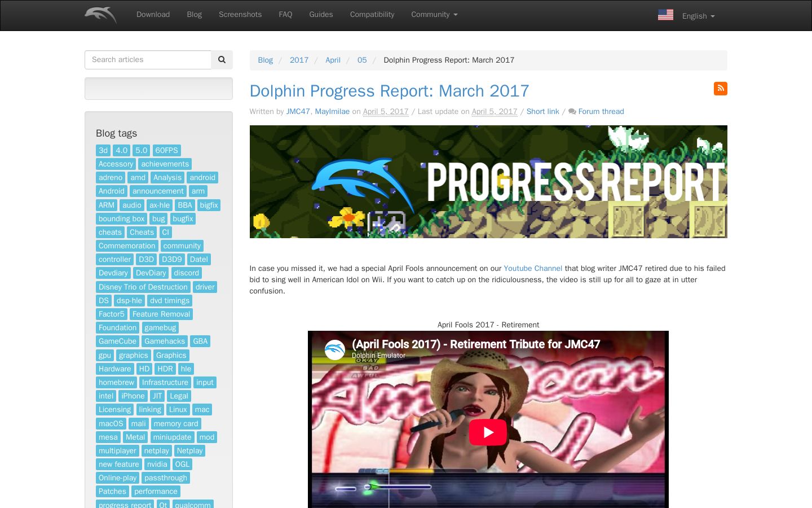Open the English language dropdown
The height and width of the screenshot is (508, 812).
[x=698, y=16]
